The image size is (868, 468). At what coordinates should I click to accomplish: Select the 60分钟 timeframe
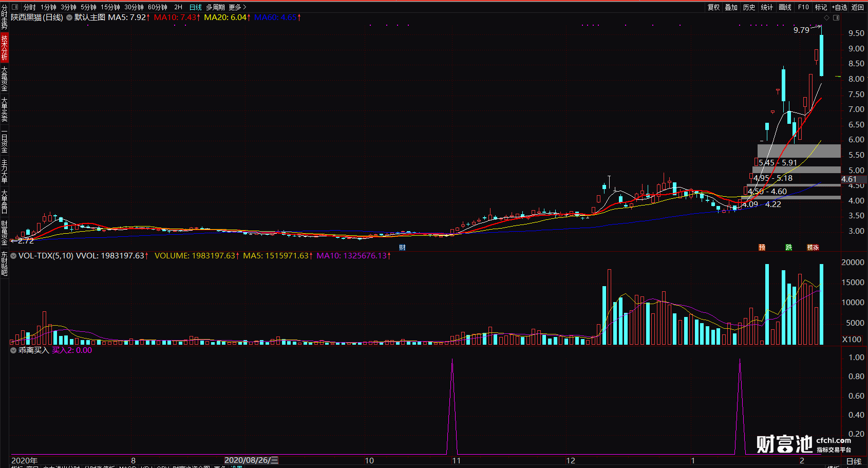158,7
